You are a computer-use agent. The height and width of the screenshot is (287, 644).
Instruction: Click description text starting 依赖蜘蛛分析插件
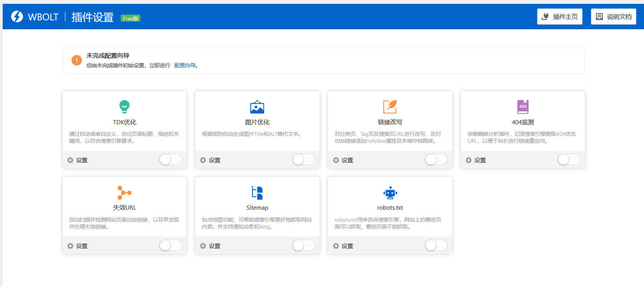(x=522, y=137)
